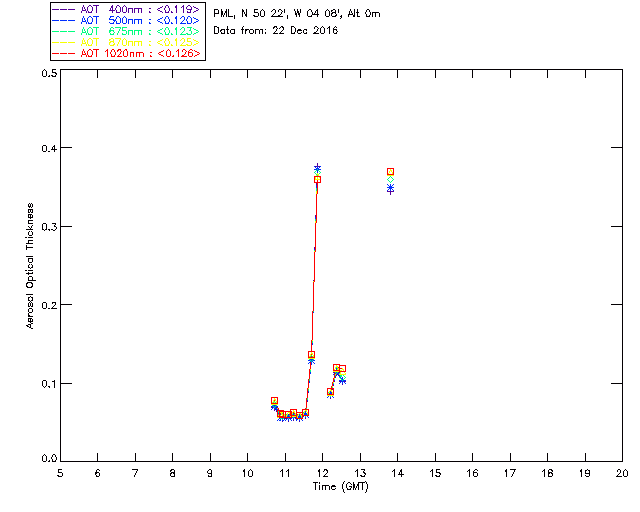
Task: Click the blue asterisk marker near 14 GMT
Action: [391, 188]
